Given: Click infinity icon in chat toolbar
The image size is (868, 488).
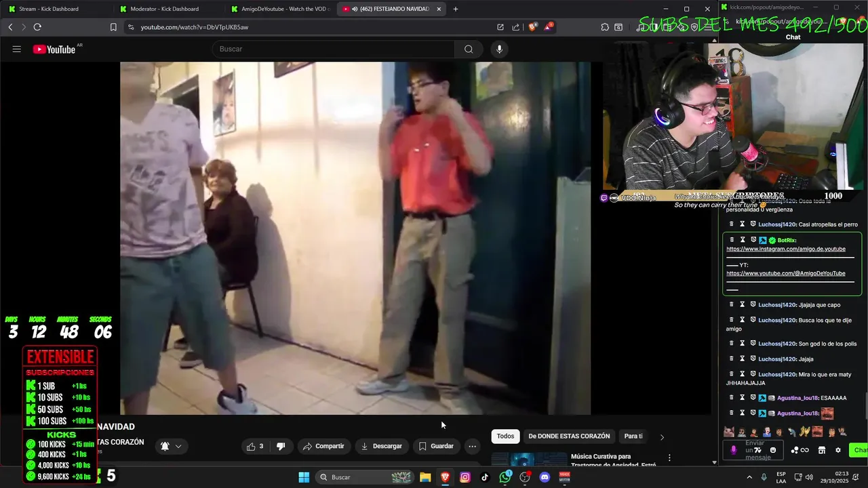Looking at the screenshot, I should [x=805, y=450].
